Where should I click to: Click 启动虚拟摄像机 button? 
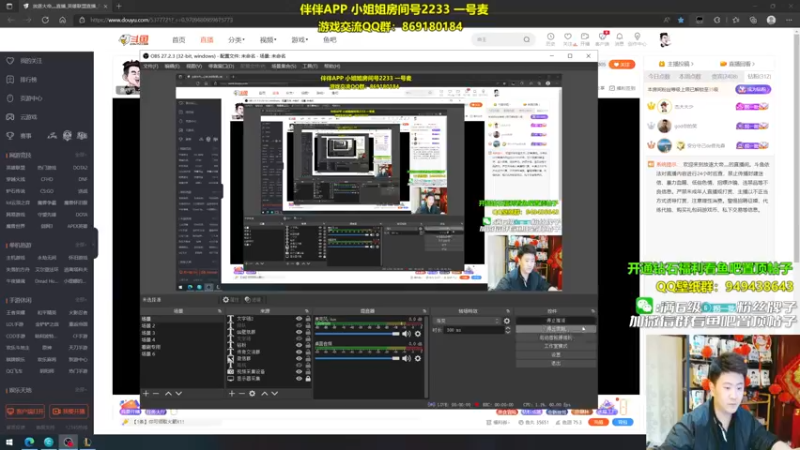[x=556, y=338]
